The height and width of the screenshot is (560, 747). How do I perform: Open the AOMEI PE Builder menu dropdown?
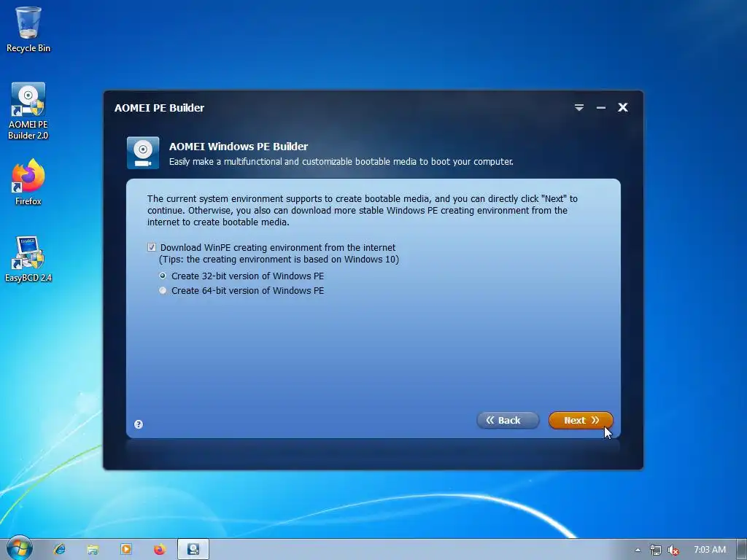578,108
